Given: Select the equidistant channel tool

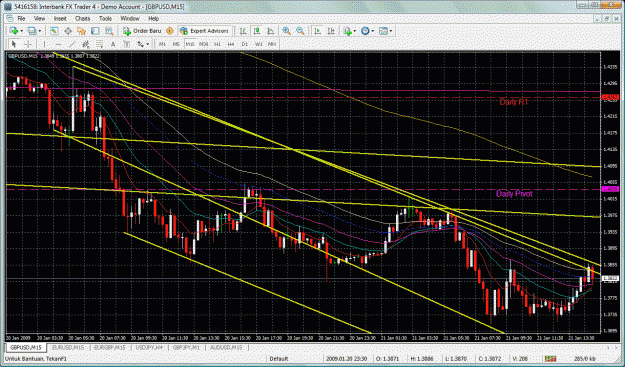Looking at the screenshot, I should click(x=86, y=44).
